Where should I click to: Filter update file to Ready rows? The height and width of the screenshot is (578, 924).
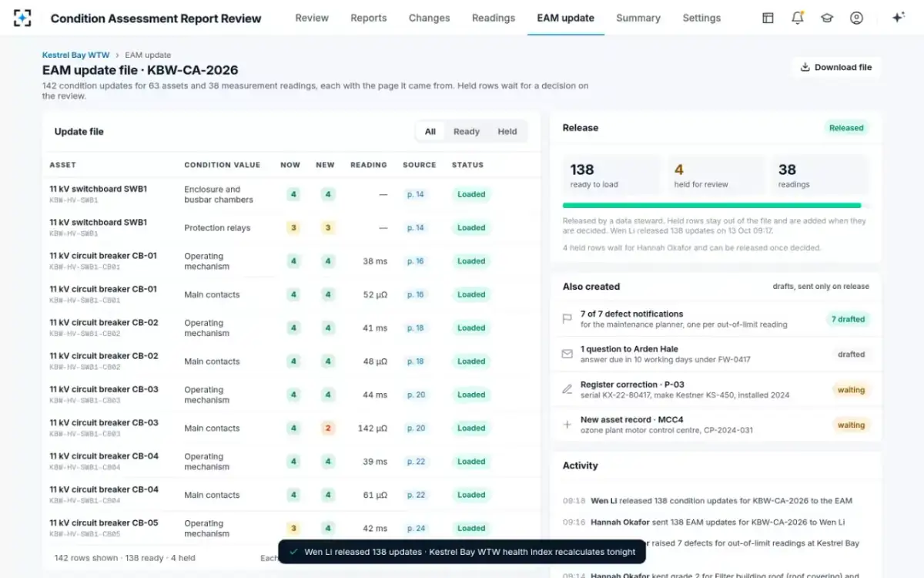pos(467,132)
